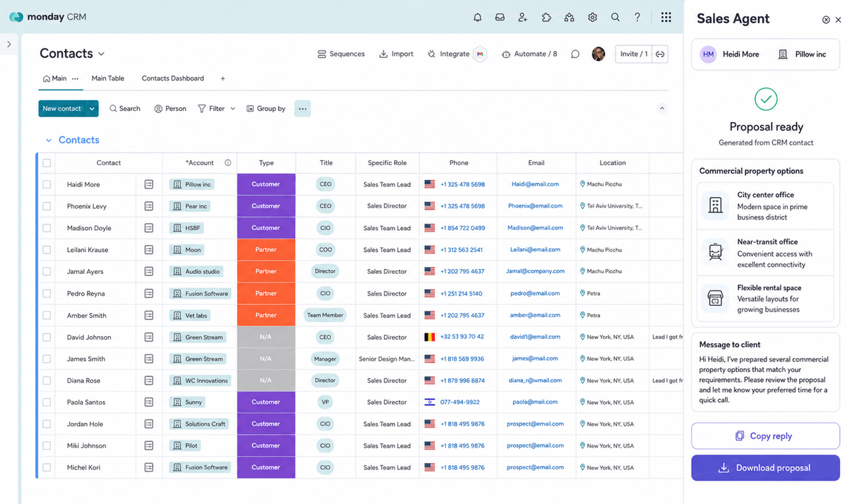Collapse the Contacts group

[x=49, y=140]
